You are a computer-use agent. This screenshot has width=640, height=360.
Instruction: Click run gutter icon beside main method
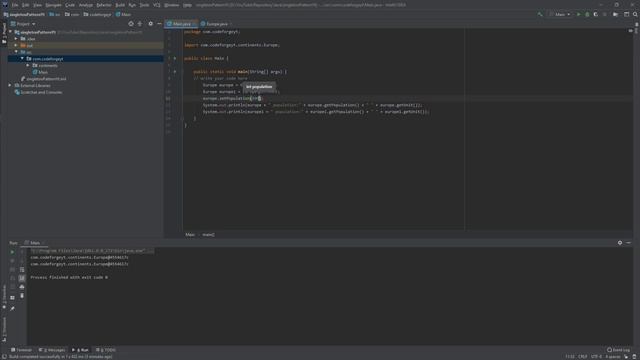tap(175, 71)
